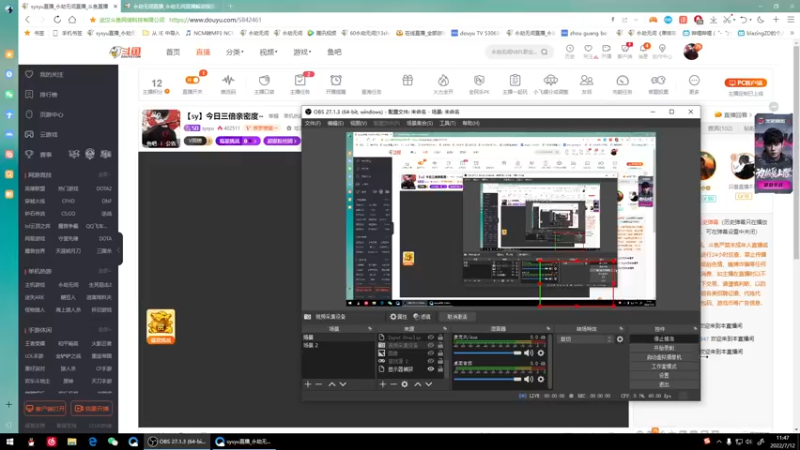Open 关注 heart icon in Douyu header
The height and width of the screenshot is (450, 800).
click(588, 48)
